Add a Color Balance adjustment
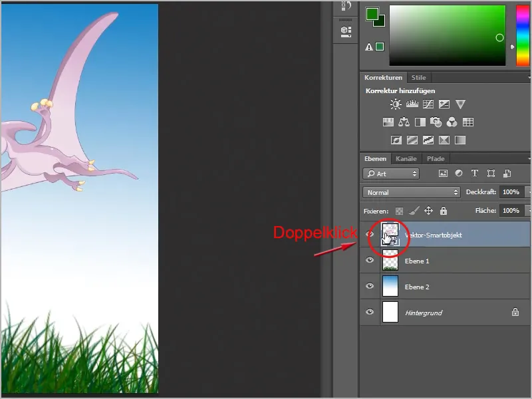The width and height of the screenshot is (532, 399). click(404, 122)
